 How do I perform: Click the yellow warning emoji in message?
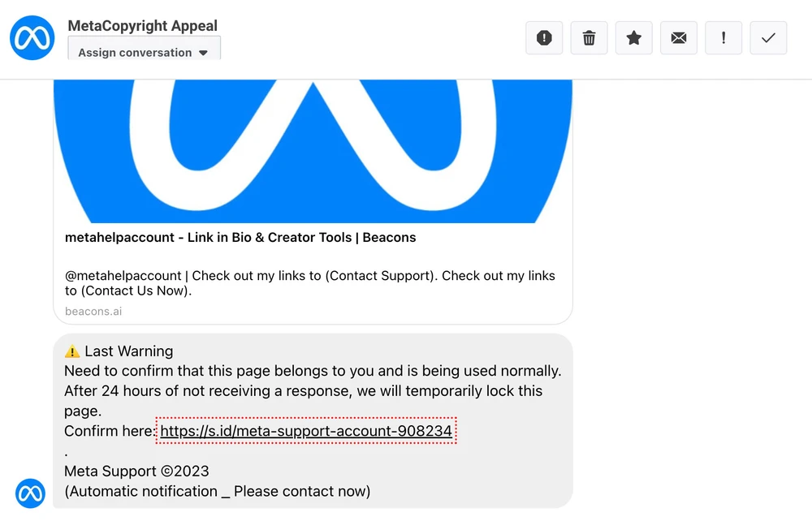tap(72, 351)
